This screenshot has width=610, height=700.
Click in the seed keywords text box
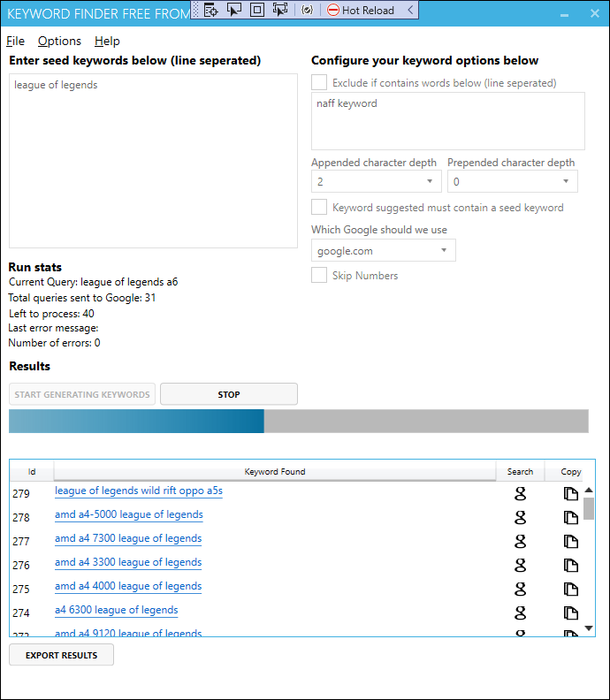[153, 161]
